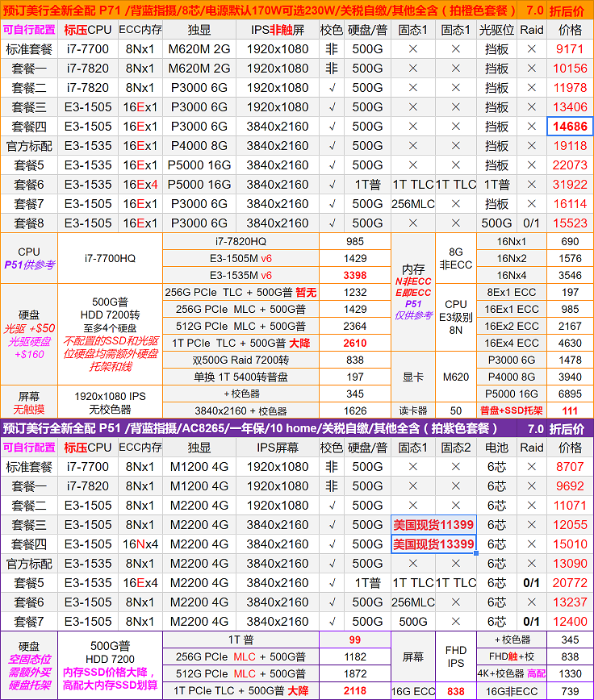Screen dimensions: 594x700
Task: Click the 16Ex2 ECC memory cell
Action: coord(512,327)
